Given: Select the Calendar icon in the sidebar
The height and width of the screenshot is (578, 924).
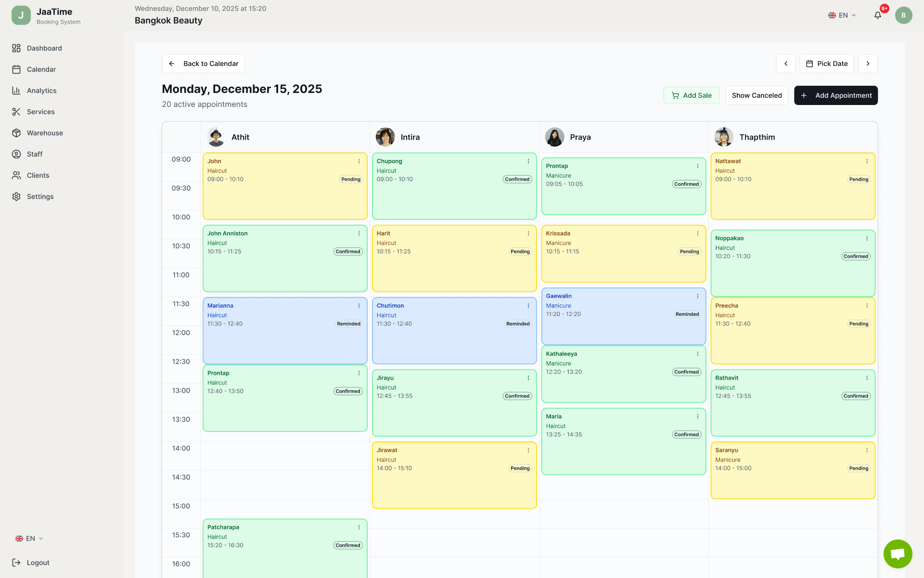Looking at the screenshot, I should [17, 69].
